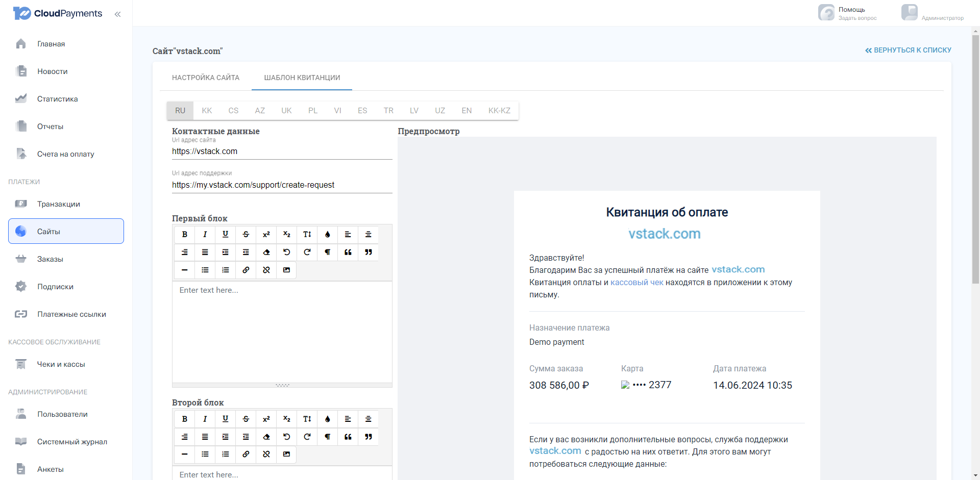Undo last edit in Второй блок
The height and width of the screenshot is (480, 980).
(x=287, y=437)
